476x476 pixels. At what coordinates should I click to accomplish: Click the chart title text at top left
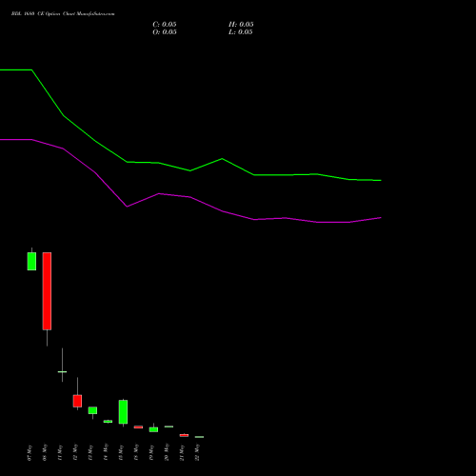pyautogui.click(x=63, y=13)
